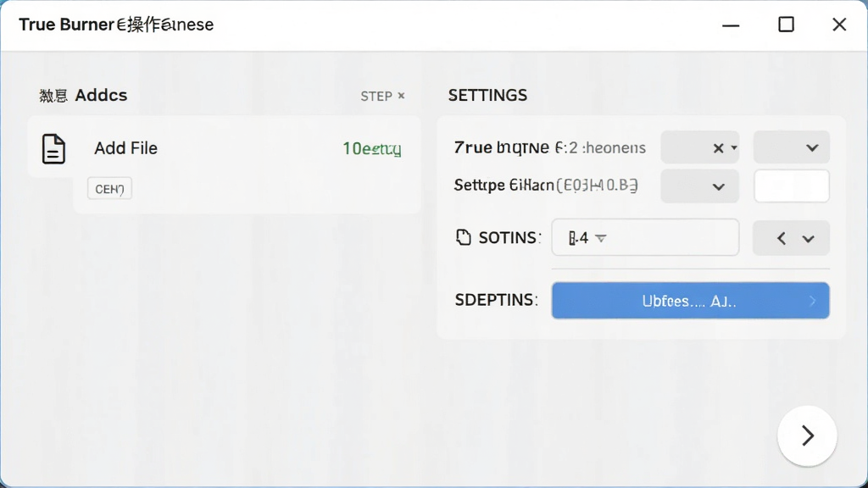Click the blue Ubfees button
868x488 pixels.
tap(690, 301)
